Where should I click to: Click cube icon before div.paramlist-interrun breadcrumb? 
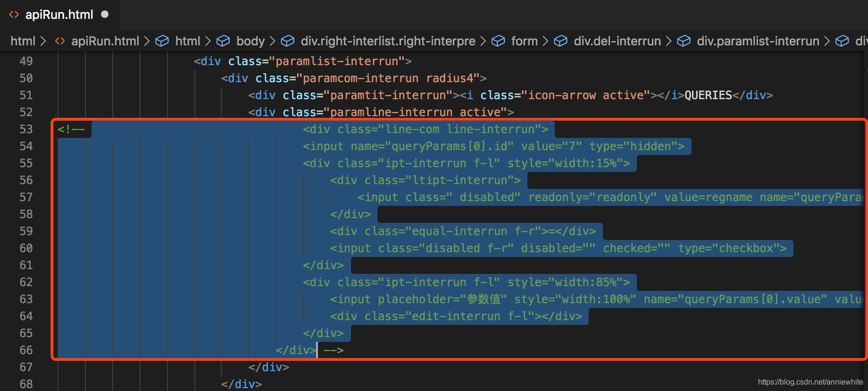(x=684, y=41)
